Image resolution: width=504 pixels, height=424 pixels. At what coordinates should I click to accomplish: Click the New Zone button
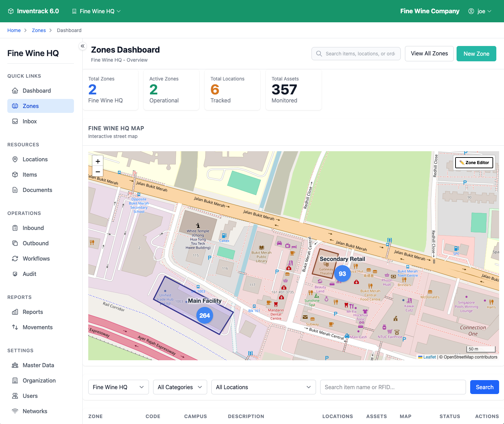point(476,54)
